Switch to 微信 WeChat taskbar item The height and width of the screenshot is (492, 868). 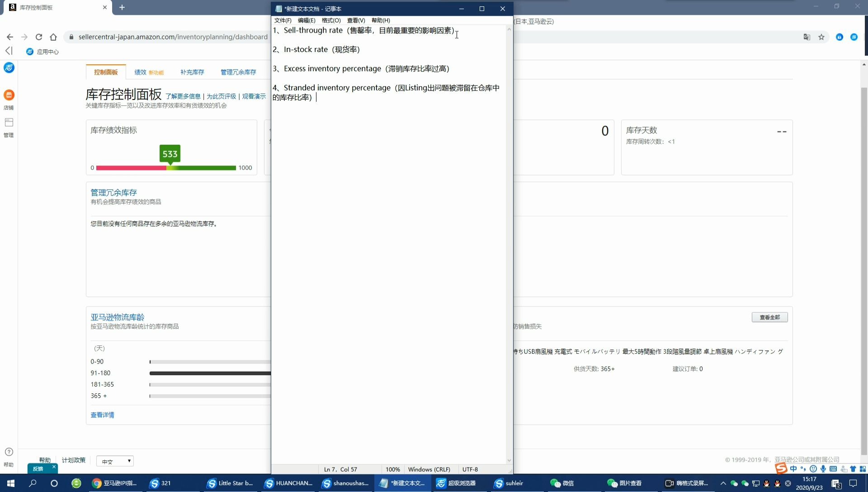(562, 483)
